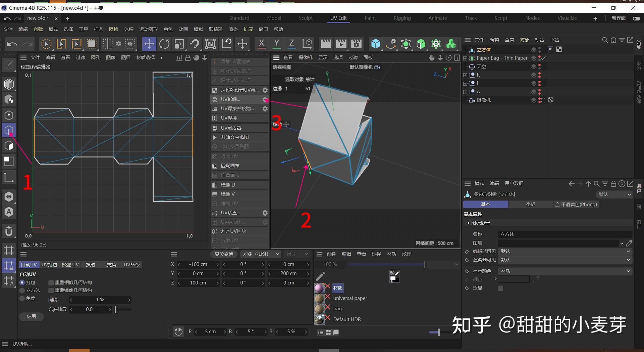Click the Undo icon
Image resolution: width=644 pixels, height=352 pixels.
[12, 44]
